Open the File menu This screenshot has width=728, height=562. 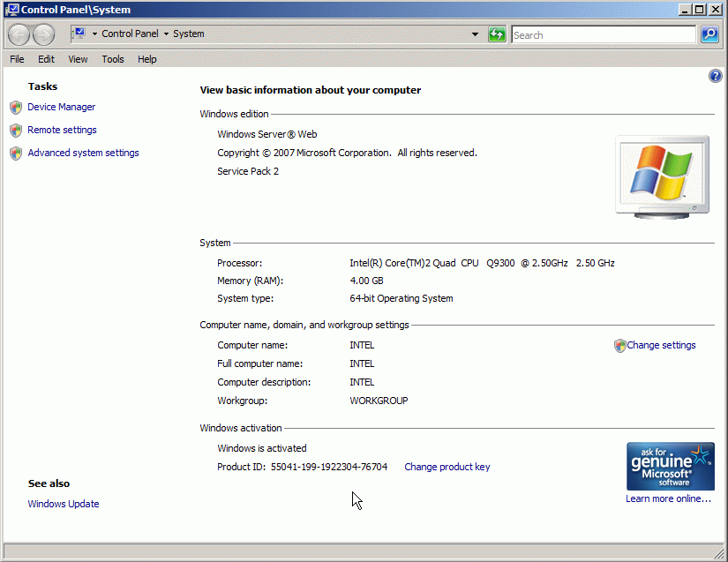17,59
